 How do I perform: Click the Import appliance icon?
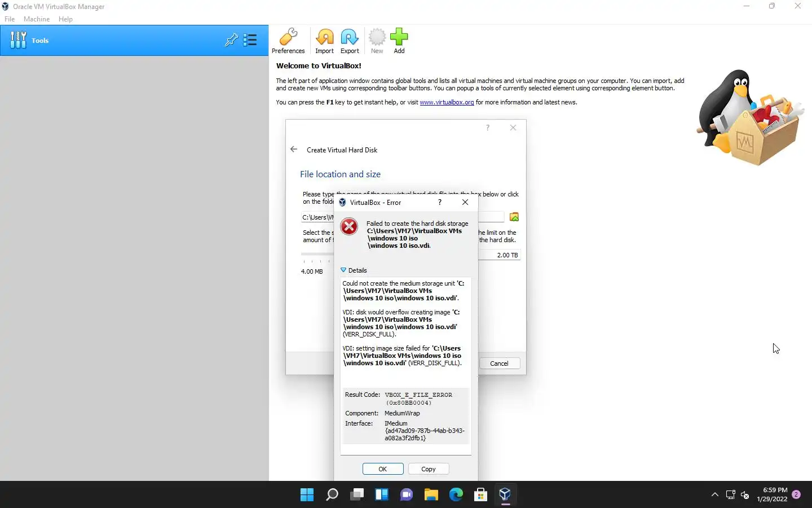click(x=324, y=41)
